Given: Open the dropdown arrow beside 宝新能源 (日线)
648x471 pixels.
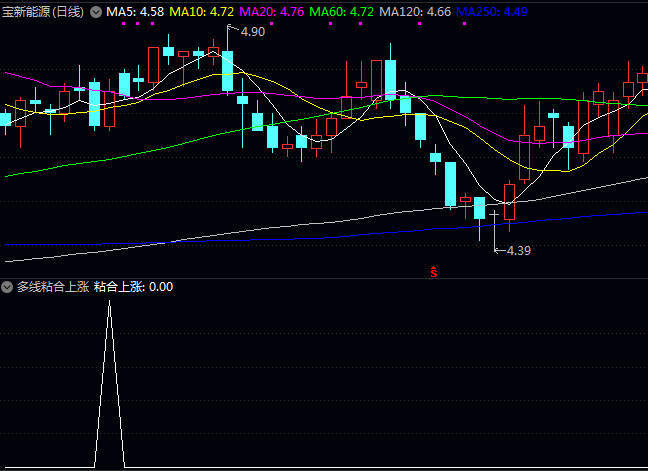Looking at the screenshot, I should (x=96, y=12).
